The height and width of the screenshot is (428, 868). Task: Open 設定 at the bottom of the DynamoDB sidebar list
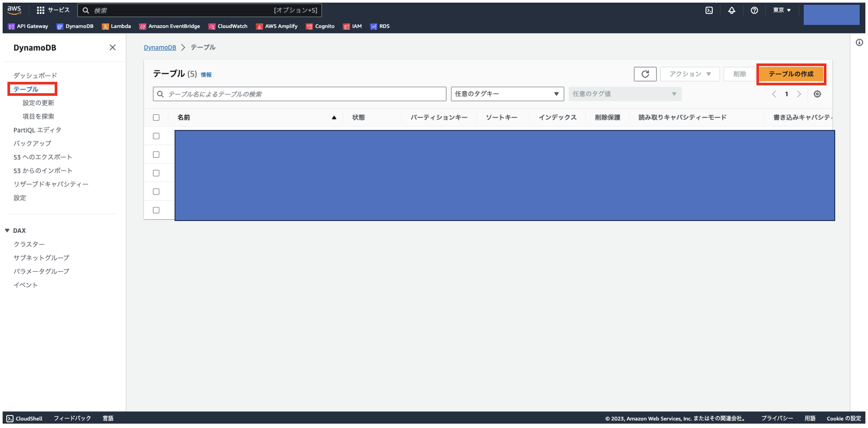[20, 198]
